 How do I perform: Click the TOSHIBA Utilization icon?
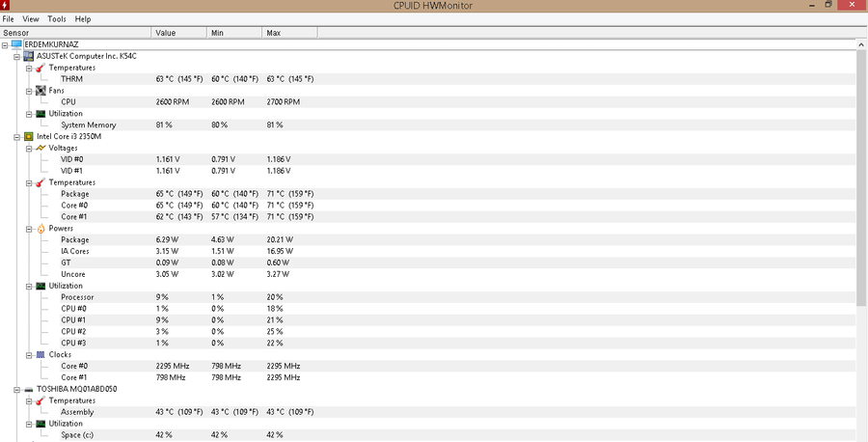(41, 424)
